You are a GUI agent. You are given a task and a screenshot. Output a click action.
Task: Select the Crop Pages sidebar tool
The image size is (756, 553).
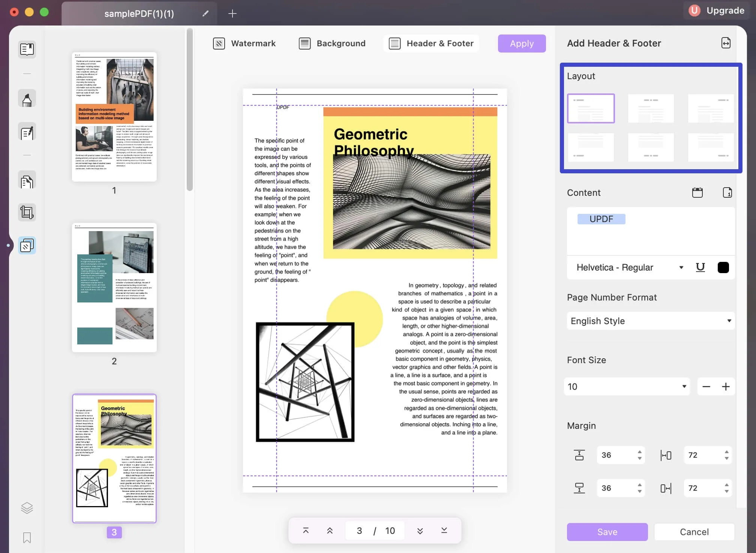pos(27,212)
